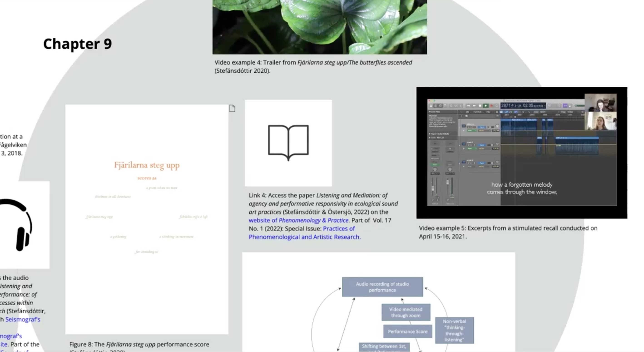Click the red Record button in Logic transport
The image size is (644, 352).
pos(491,106)
